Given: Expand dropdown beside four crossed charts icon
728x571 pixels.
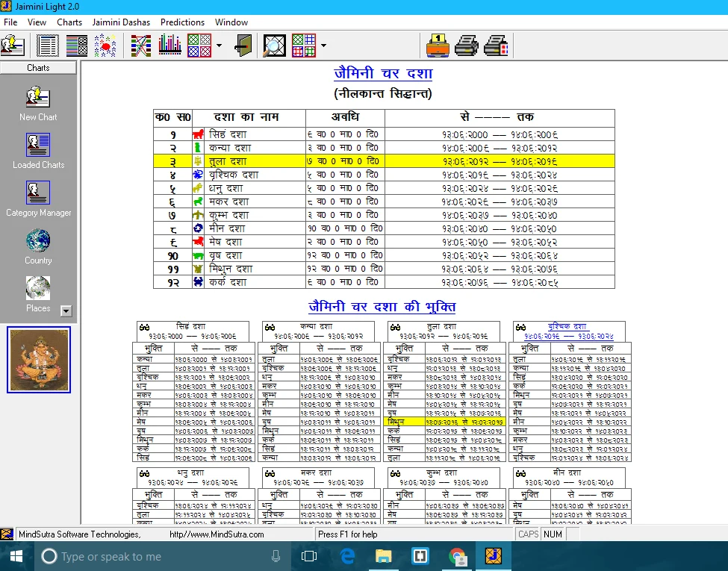Looking at the screenshot, I should 219,46.
